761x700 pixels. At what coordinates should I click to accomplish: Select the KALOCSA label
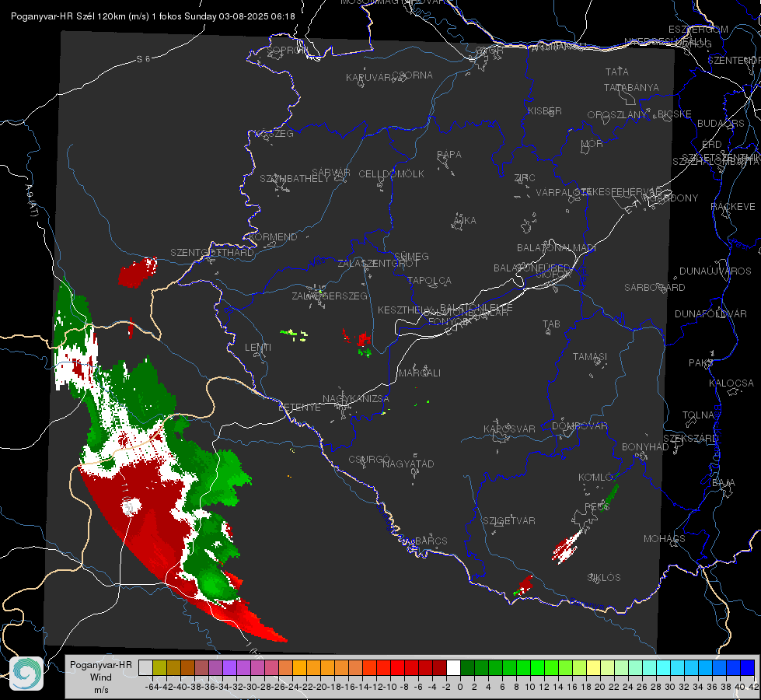(x=731, y=383)
